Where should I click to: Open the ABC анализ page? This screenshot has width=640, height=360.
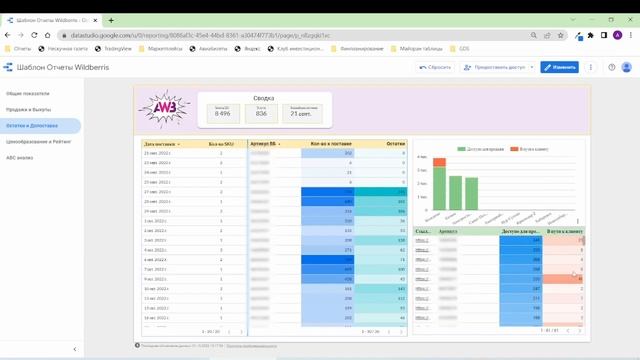[x=20, y=158]
